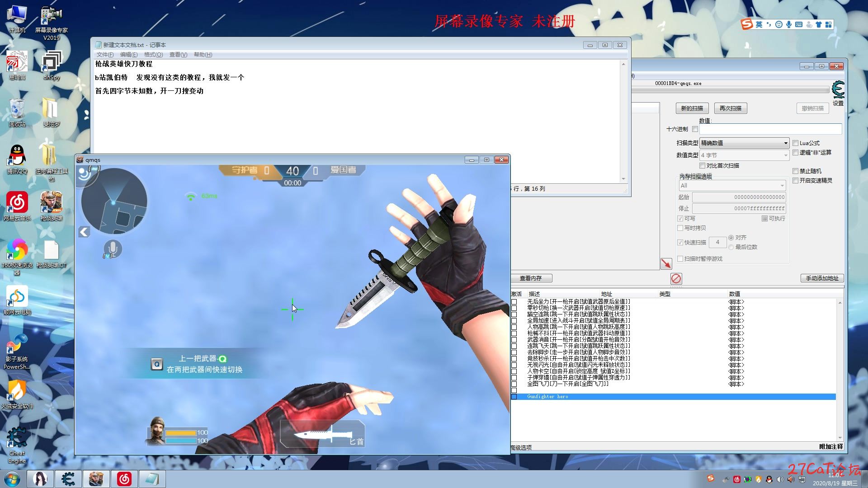Click the 新的扫描 button
This screenshot has height=488, width=868.
[x=692, y=108]
